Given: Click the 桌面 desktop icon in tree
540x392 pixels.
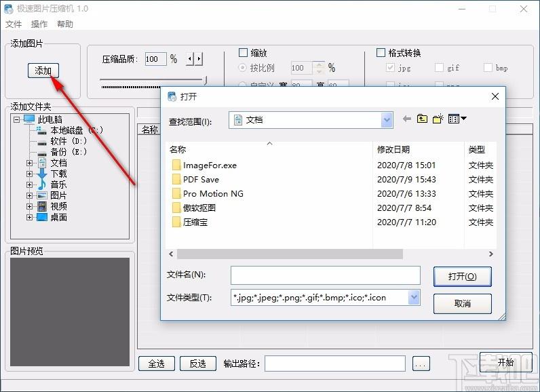Looking at the screenshot, I should point(42,217).
